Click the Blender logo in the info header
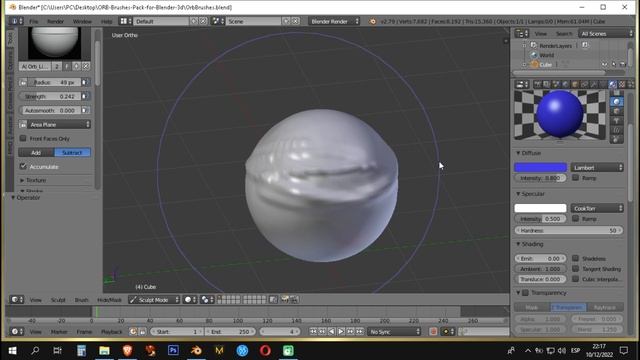The width and height of the screenshot is (640, 360). (373, 21)
